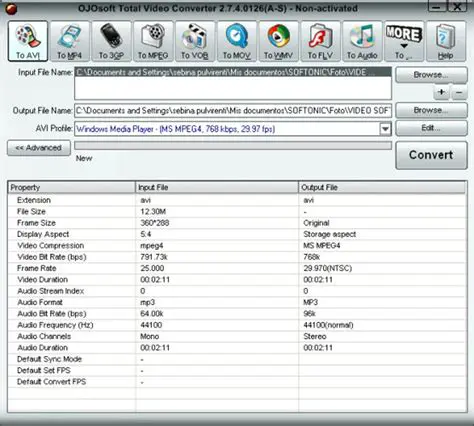The width and height of the screenshot is (474, 426).
Task: Browse for an input file
Action: coord(431,75)
